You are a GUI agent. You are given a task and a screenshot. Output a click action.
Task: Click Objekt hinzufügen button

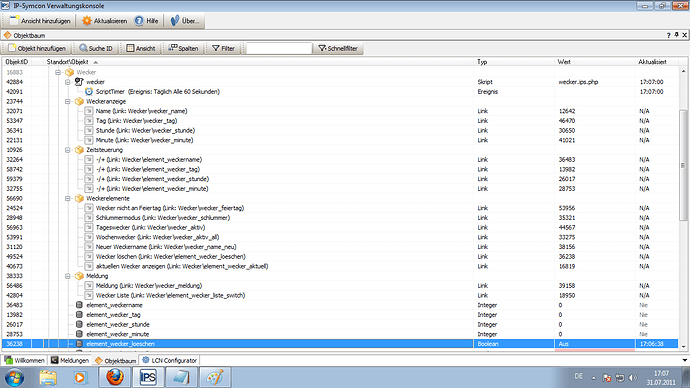[x=37, y=48]
